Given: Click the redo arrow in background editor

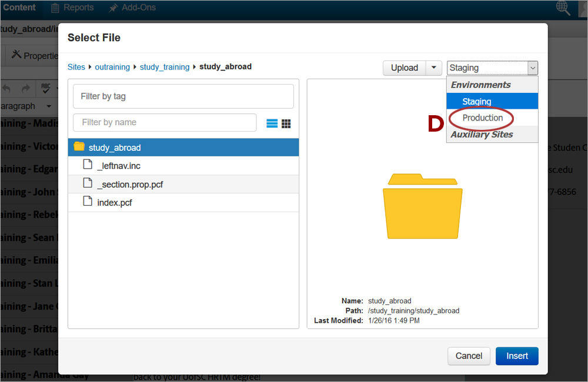Looking at the screenshot, I should click(x=25, y=89).
